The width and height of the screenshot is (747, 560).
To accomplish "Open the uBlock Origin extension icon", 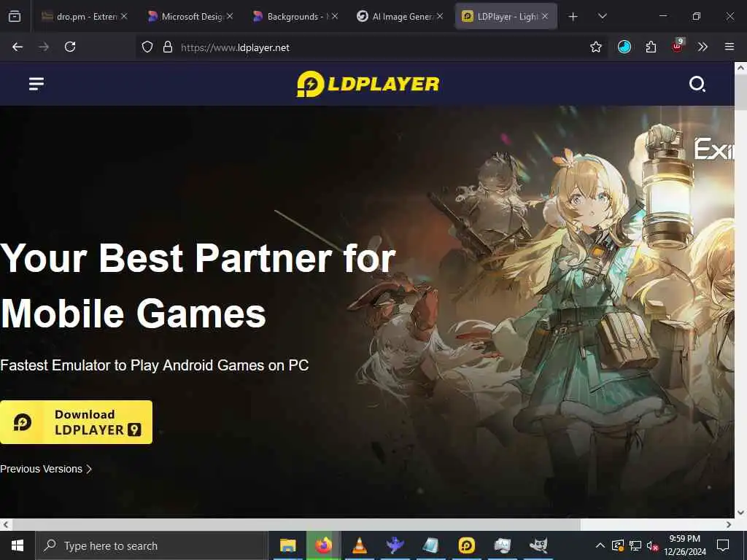I will click(678, 46).
